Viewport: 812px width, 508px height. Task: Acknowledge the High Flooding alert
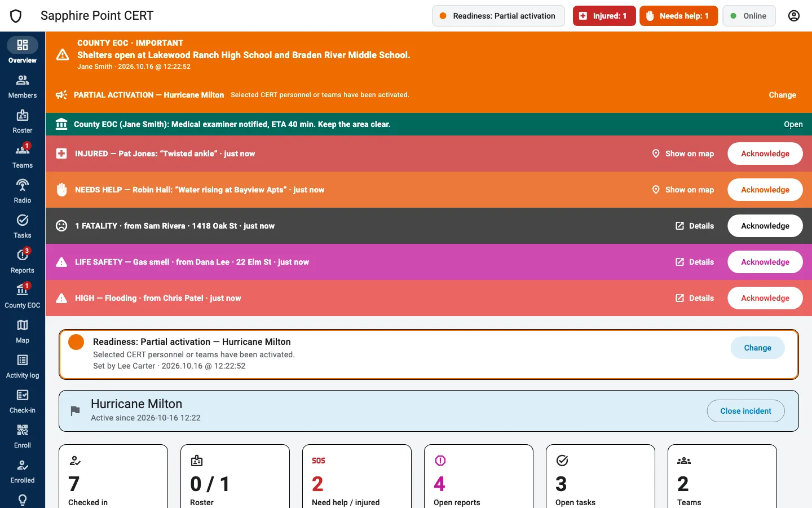click(x=765, y=298)
